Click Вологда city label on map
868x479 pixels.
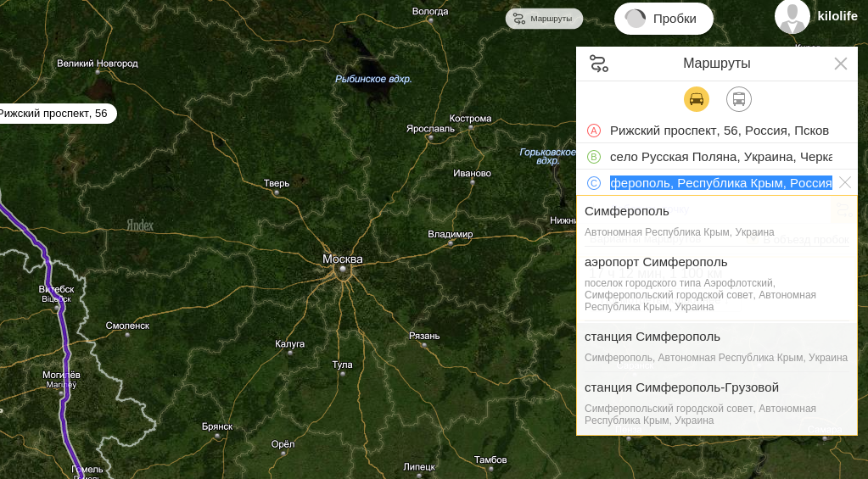tap(430, 11)
